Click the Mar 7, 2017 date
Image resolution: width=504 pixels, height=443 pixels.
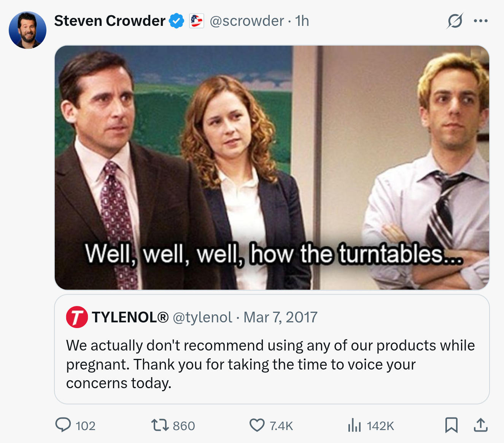(280, 317)
